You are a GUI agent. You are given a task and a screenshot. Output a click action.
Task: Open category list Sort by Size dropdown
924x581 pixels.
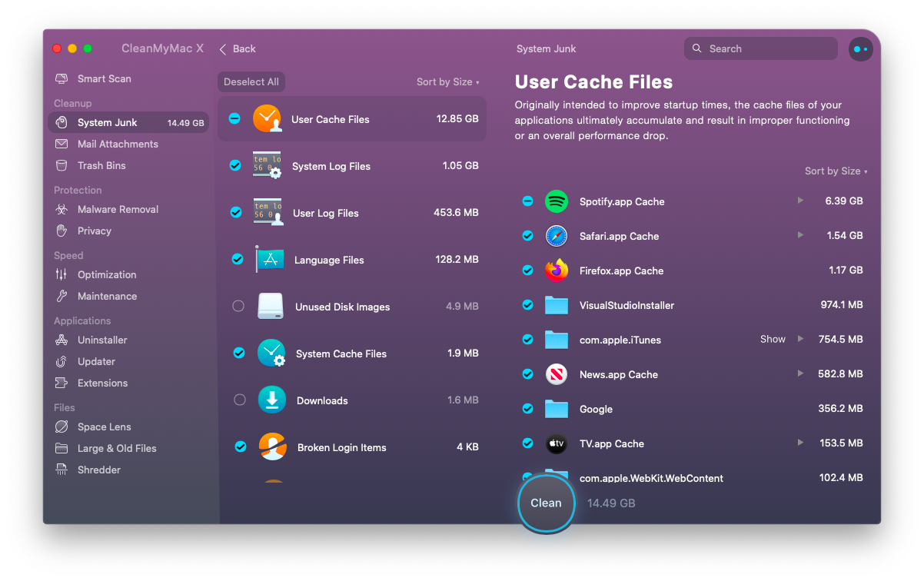point(447,82)
